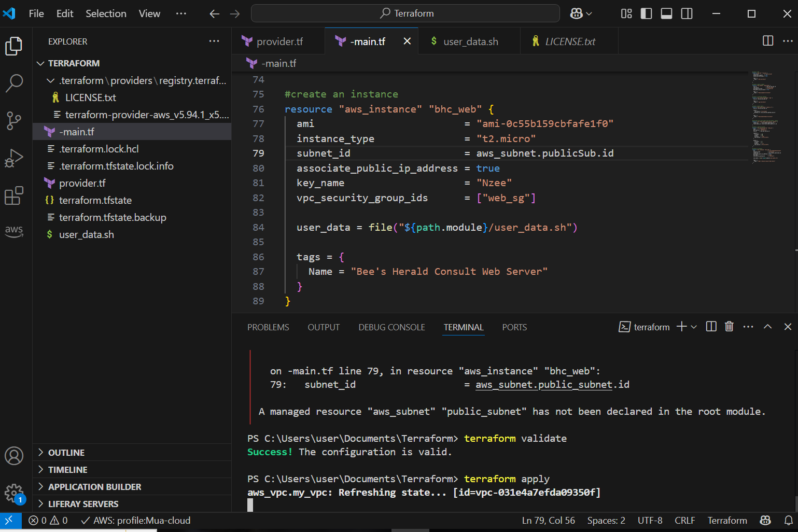The width and height of the screenshot is (798, 532).
Task: Open Copilot dropdown arrow in title bar
Action: (589, 14)
